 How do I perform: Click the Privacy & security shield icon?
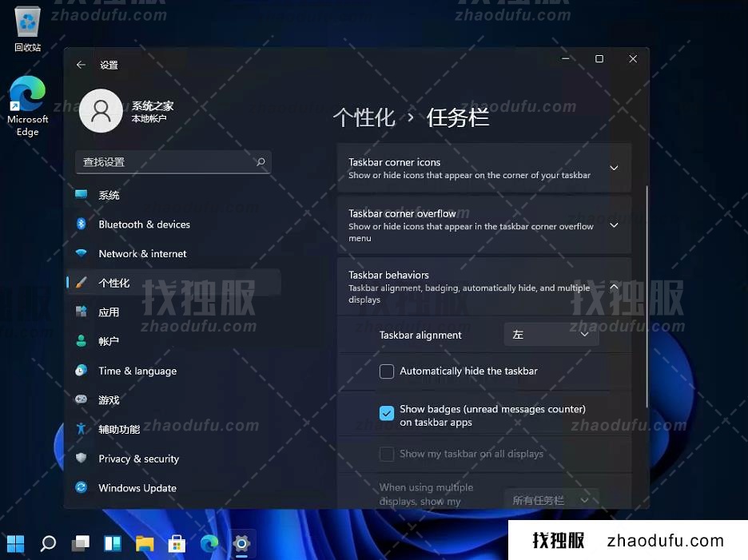(81, 458)
